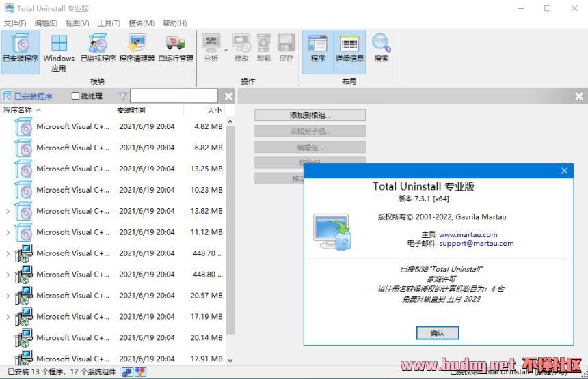Screen dimensions: 588x379
Task: Expand the 20.57 MB Visual C++ row
Action: [x=8, y=296]
